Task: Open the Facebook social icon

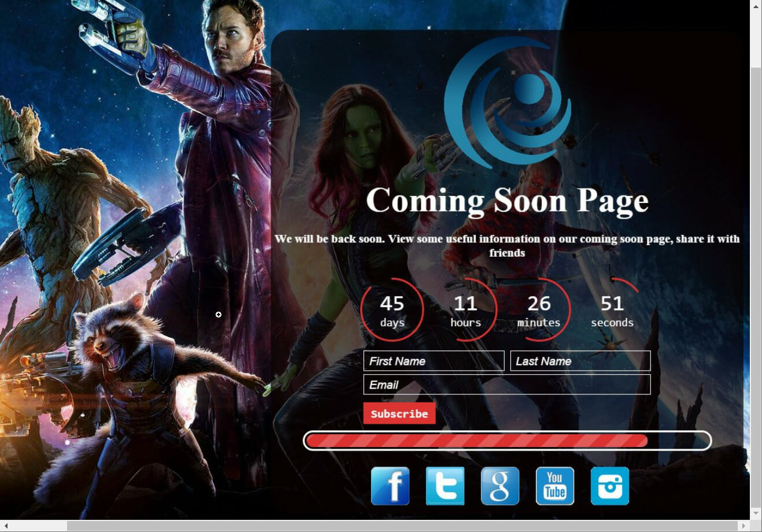Action: click(x=390, y=486)
